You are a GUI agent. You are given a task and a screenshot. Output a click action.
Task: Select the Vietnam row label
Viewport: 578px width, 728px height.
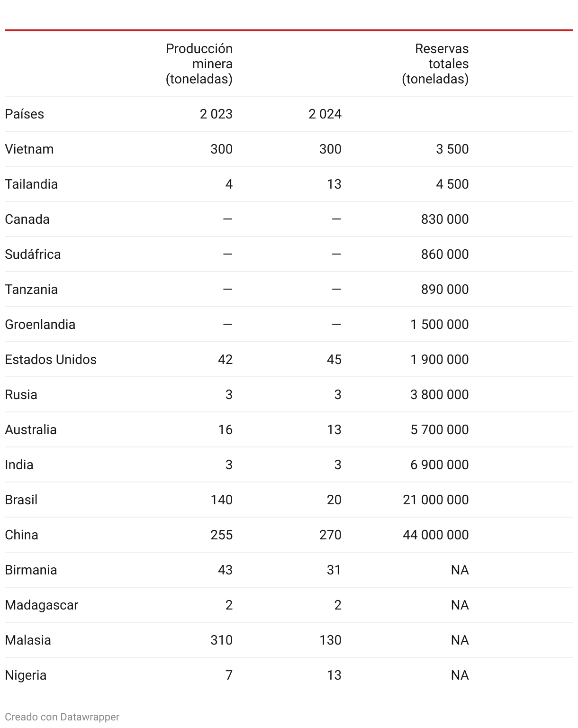[x=29, y=149]
